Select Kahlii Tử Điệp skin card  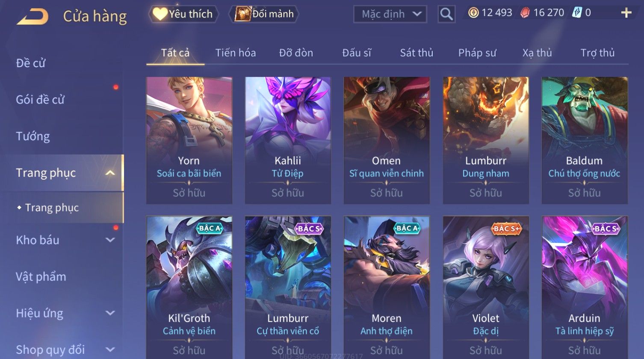point(288,140)
